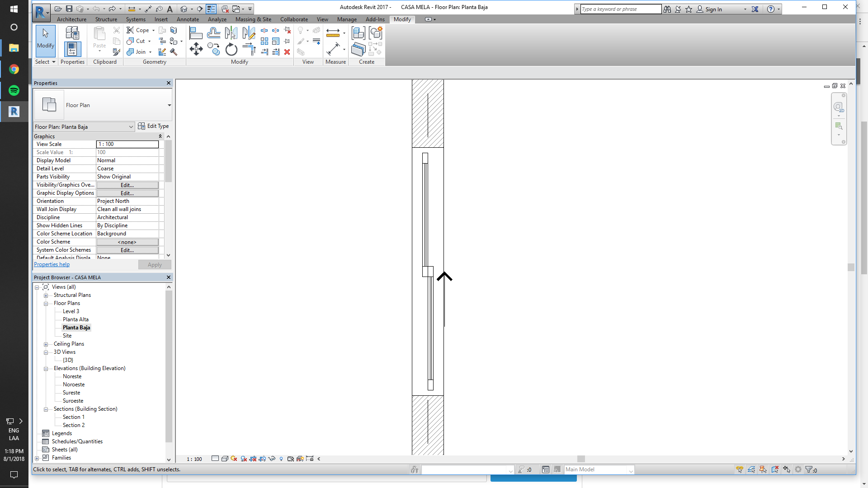Open the Properties help link
868x488 pixels.
pos(52,264)
